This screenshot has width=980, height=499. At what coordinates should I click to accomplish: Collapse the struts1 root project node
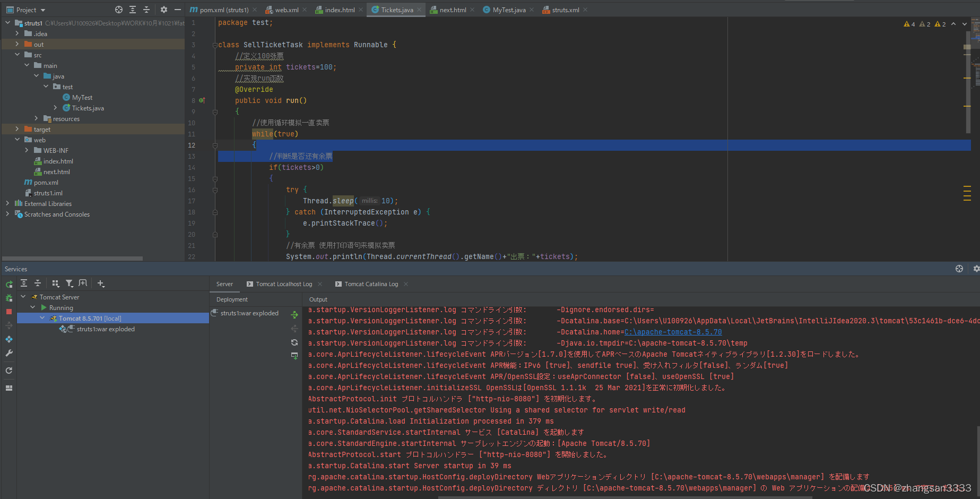point(7,23)
